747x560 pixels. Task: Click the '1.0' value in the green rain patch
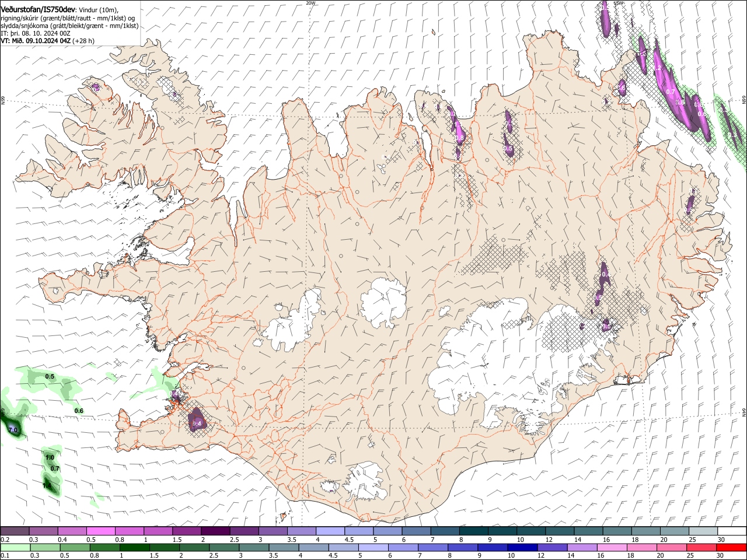50,458
